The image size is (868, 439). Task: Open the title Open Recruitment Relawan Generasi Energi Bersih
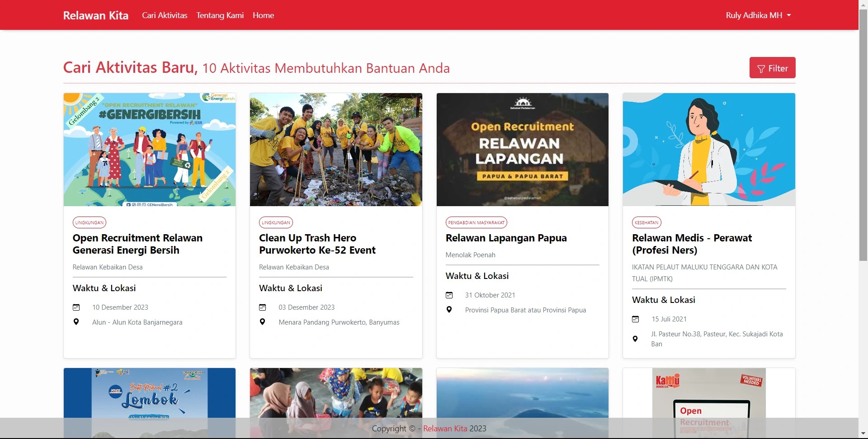point(137,244)
